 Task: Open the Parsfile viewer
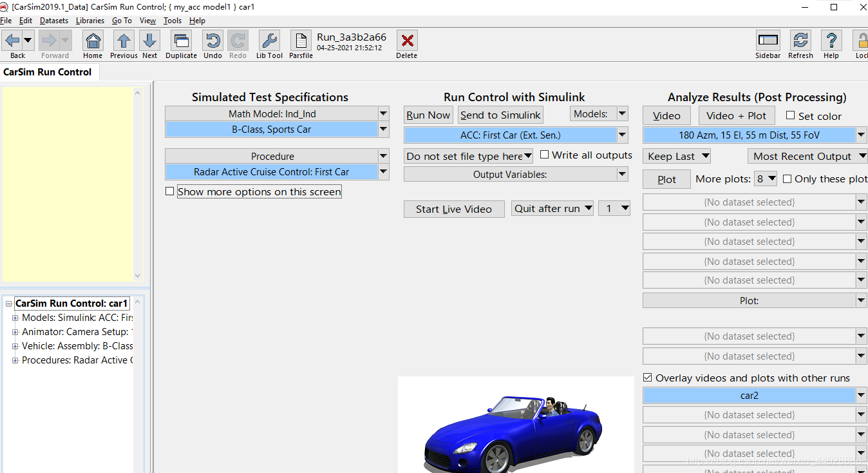(x=301, y=41)
